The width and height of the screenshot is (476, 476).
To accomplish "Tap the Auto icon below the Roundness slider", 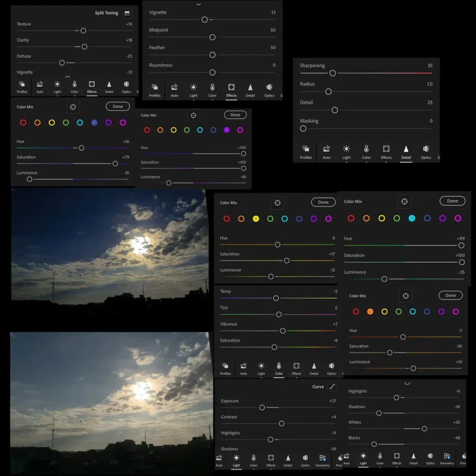I will click(174, 89).
